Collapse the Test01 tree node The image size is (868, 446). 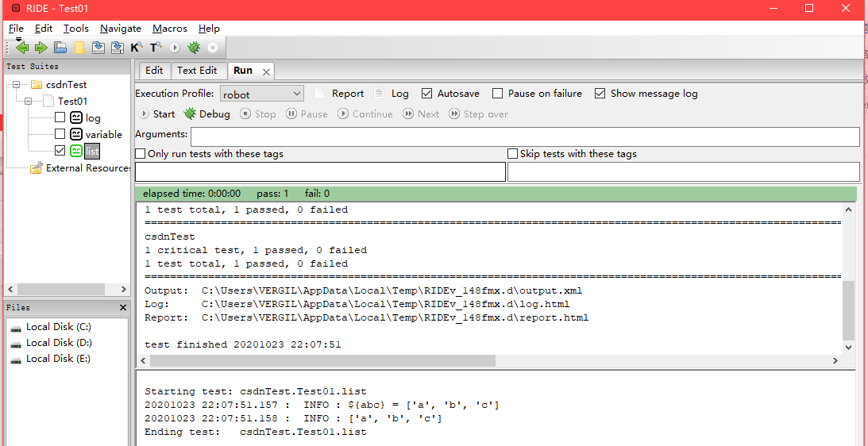pyautogui.click(x=29, y=102)
